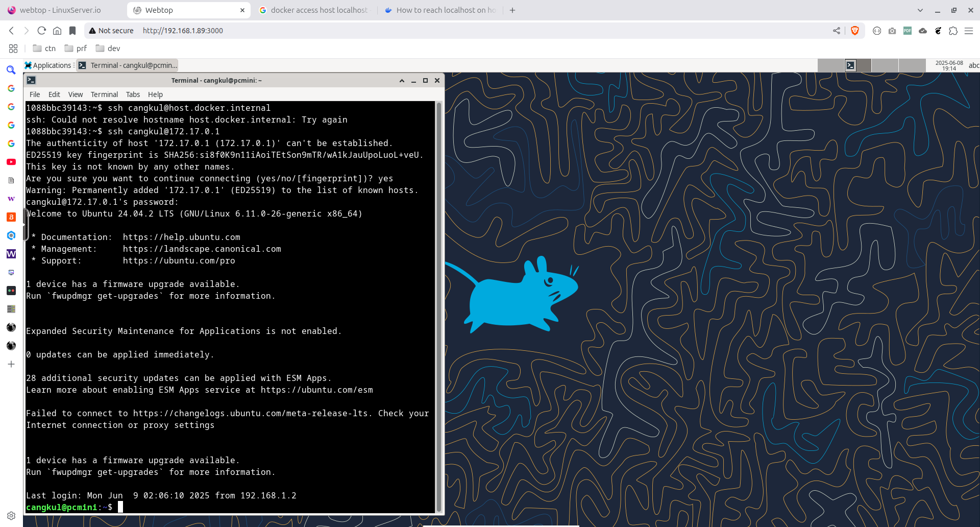Click the 'Last login: Mon Jun 9' line
The height and width of the screenshot is (527, 980).
(x=161, y=495)
